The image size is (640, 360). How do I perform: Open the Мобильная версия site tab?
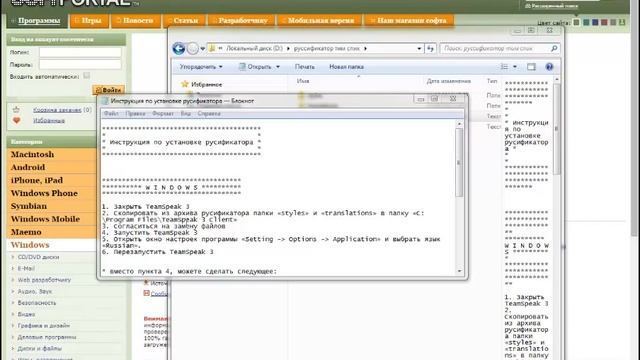(320, 20)
